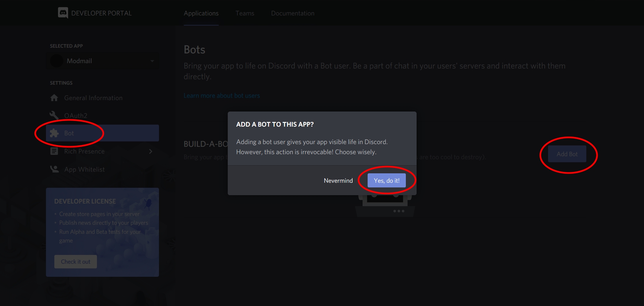Open the Teams tab
The width and height of the screenshot is (644, 306).
click(245, 13)
